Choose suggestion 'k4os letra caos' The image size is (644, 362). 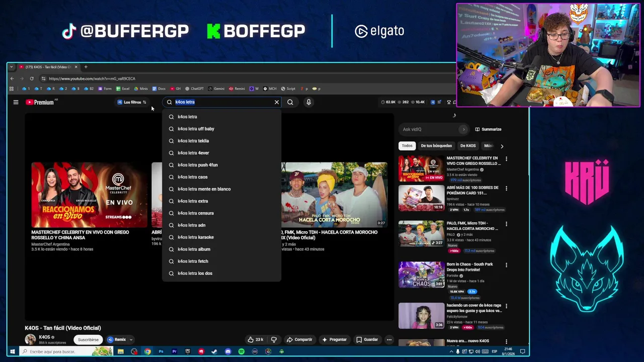coord(221,177)
